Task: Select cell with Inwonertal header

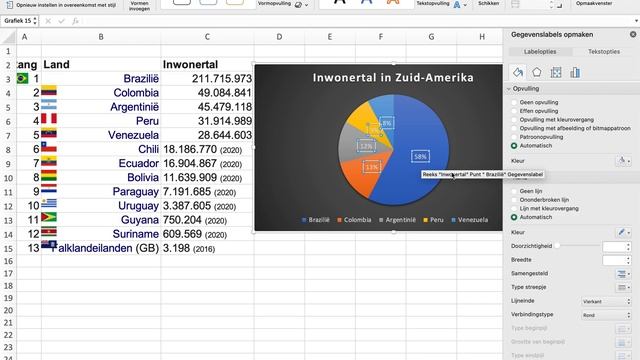Action: [207, 64]
